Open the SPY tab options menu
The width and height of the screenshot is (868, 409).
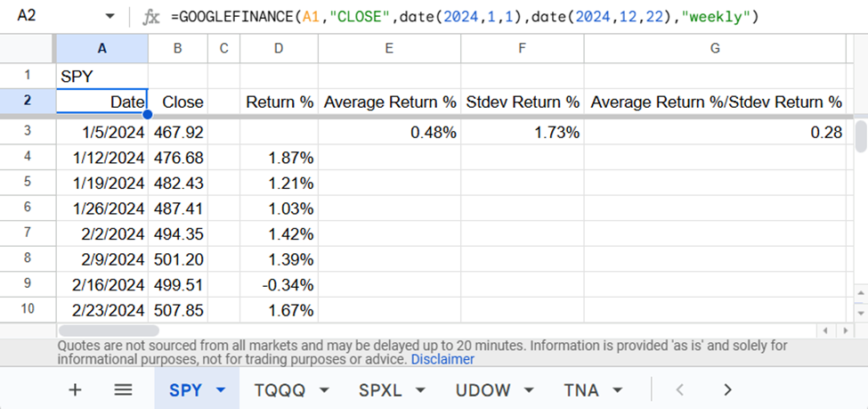pyautogui.click(x=221, y=390)
